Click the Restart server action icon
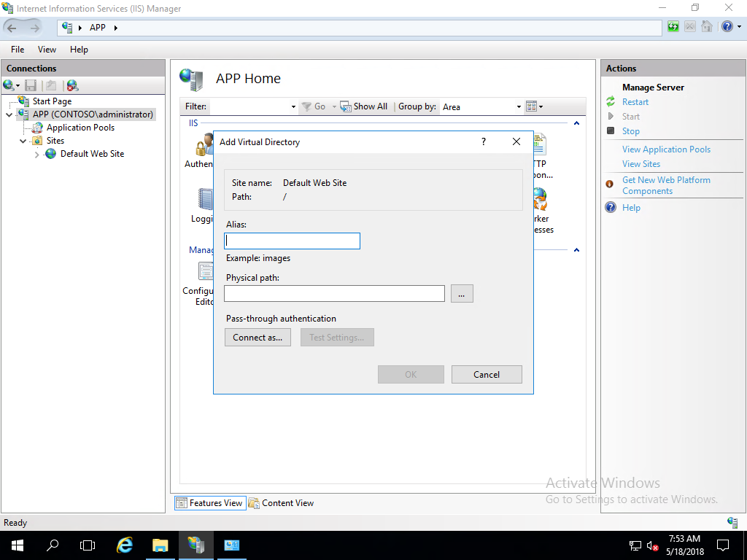The width and height of the screenshot is (747, 560). [x=611, y=102]
